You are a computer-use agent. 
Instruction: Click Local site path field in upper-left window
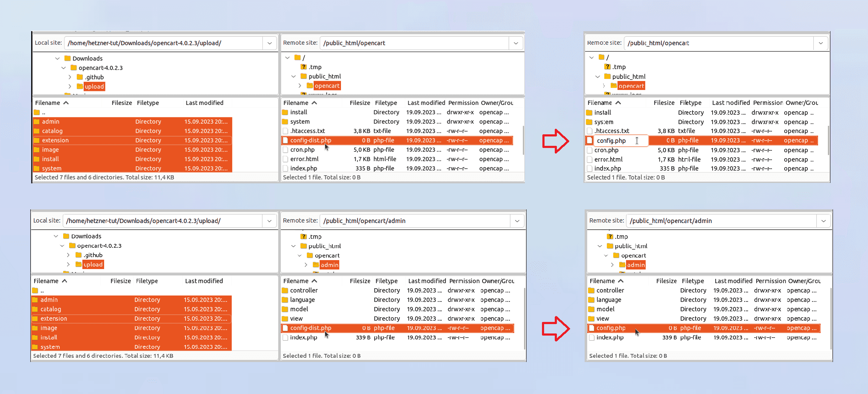(x=163, y=43)
